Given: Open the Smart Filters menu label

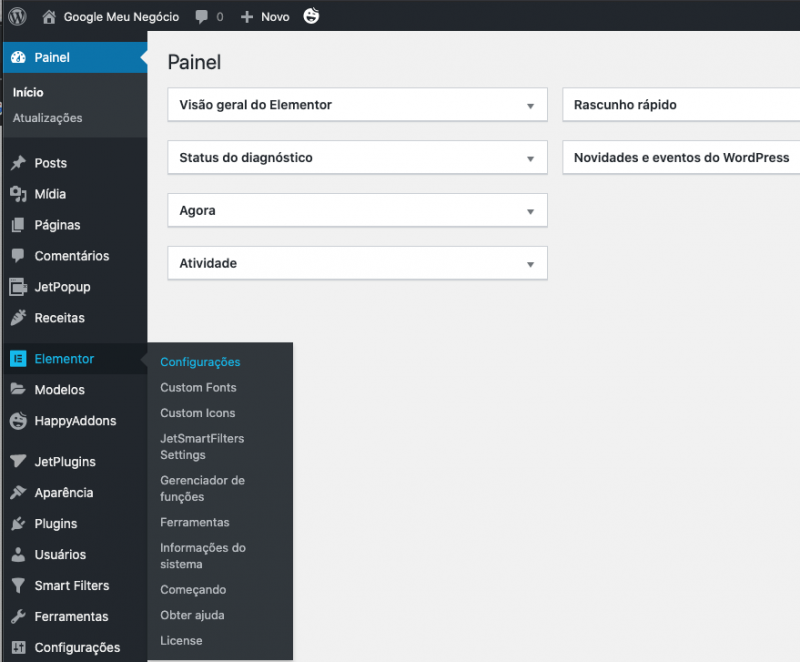Looking at the screenshot, I should (72, 585).
